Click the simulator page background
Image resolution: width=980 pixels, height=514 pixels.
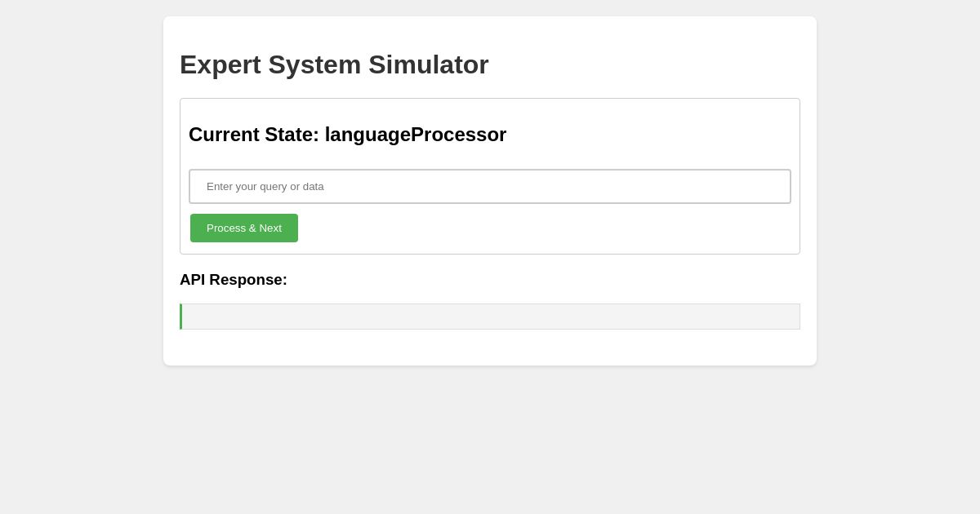click(82, 449)
